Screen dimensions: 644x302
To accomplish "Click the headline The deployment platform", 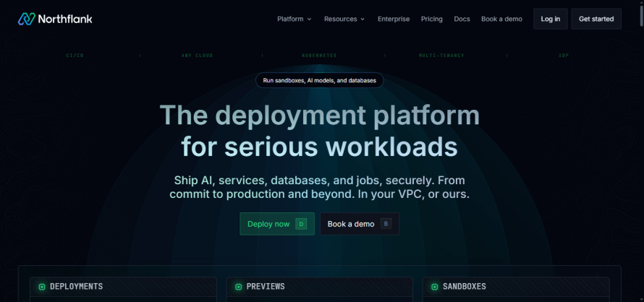I will [320, 116].
